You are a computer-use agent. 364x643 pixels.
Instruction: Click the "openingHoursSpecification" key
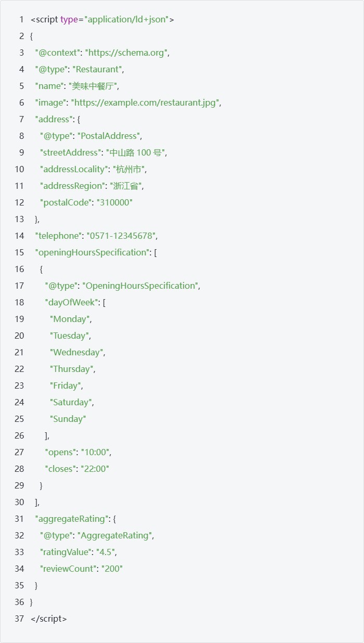(x=92, y=252)
